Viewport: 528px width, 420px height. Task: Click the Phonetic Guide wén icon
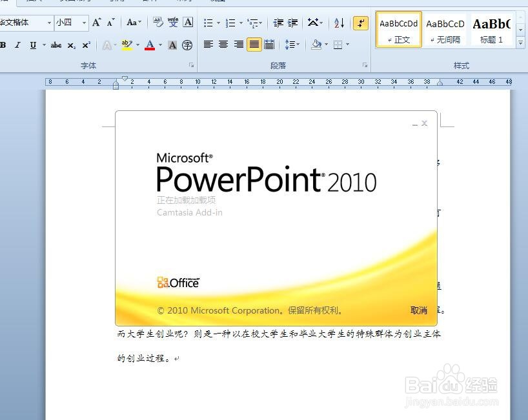click(173, 23)
